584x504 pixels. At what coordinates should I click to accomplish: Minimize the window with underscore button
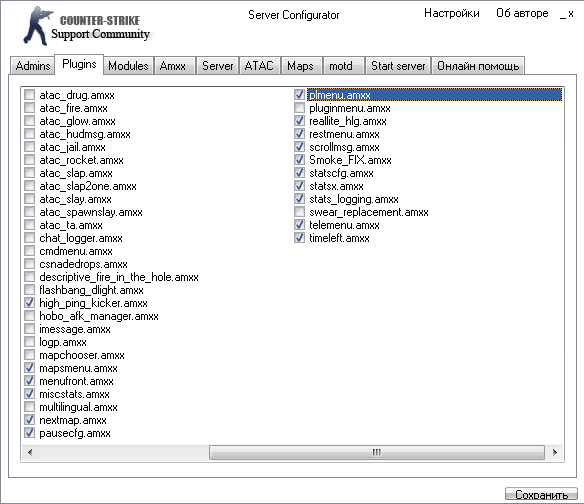pos(562,14)
